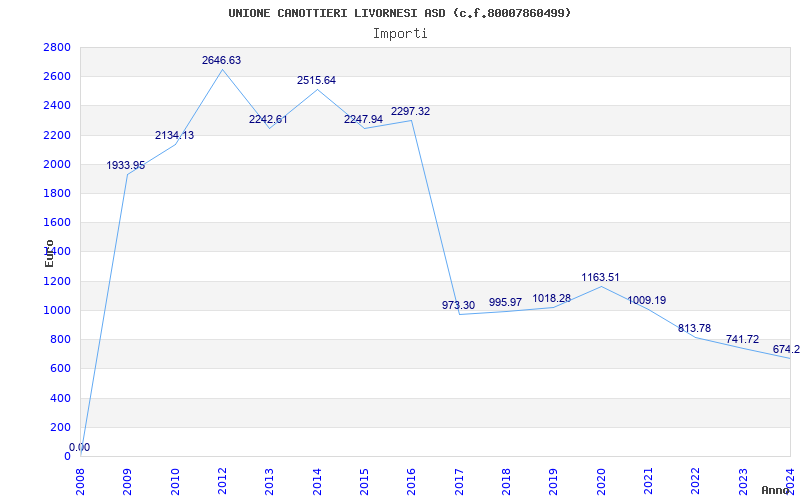Select the 2016 year axis label
This screenshot has width=800, height=500.
coord(411,482)
